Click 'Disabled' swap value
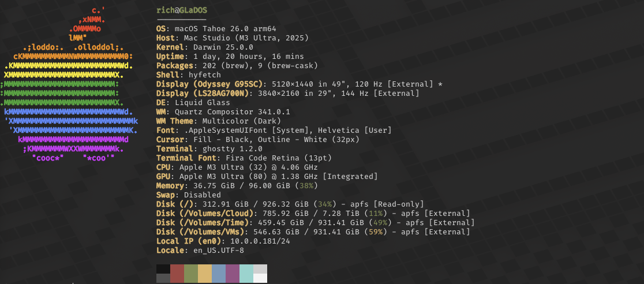 [x=203, y=195]
